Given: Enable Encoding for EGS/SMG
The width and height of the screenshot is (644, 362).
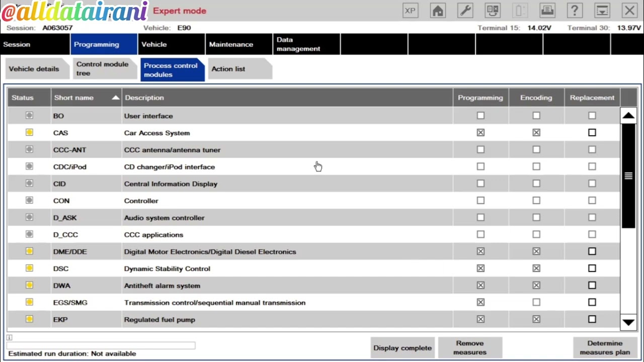Looking at the screenshot, I should point(536,302).
